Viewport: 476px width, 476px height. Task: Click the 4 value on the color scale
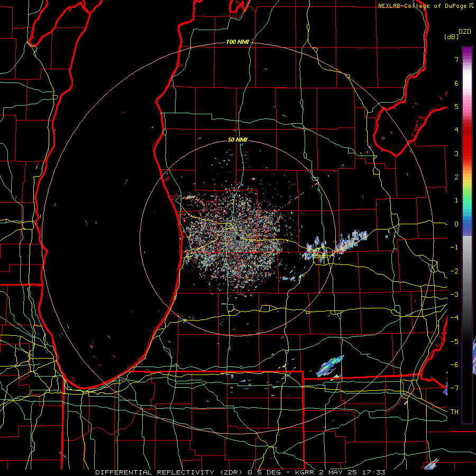click(x=456, y=130)
